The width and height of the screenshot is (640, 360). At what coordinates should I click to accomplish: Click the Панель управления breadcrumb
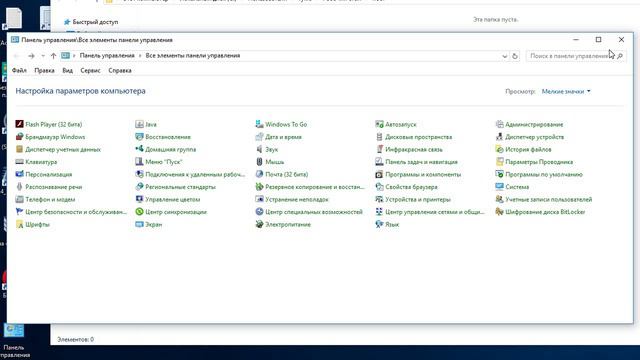click(x=107, y=56)
